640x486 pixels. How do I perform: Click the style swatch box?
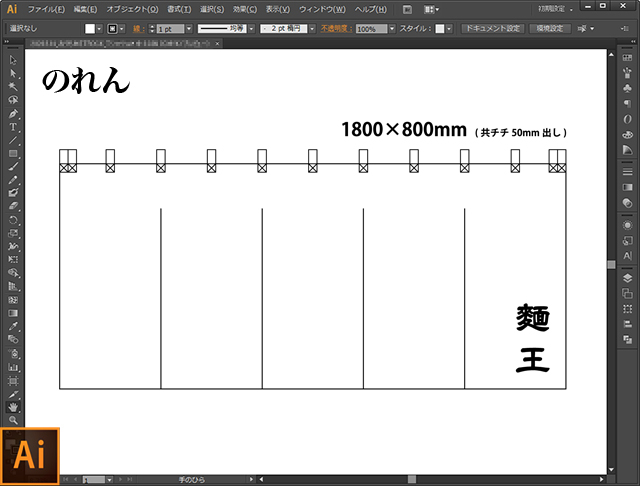(440, 29)
